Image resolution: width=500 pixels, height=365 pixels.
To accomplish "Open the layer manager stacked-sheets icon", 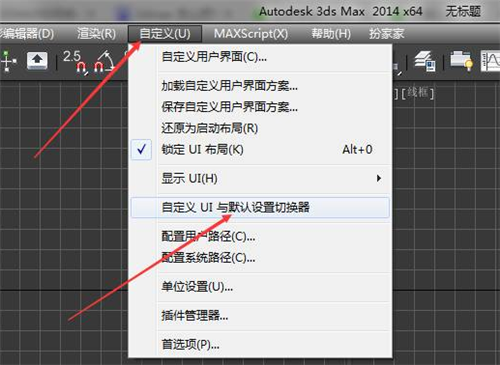I will [425, 61].
